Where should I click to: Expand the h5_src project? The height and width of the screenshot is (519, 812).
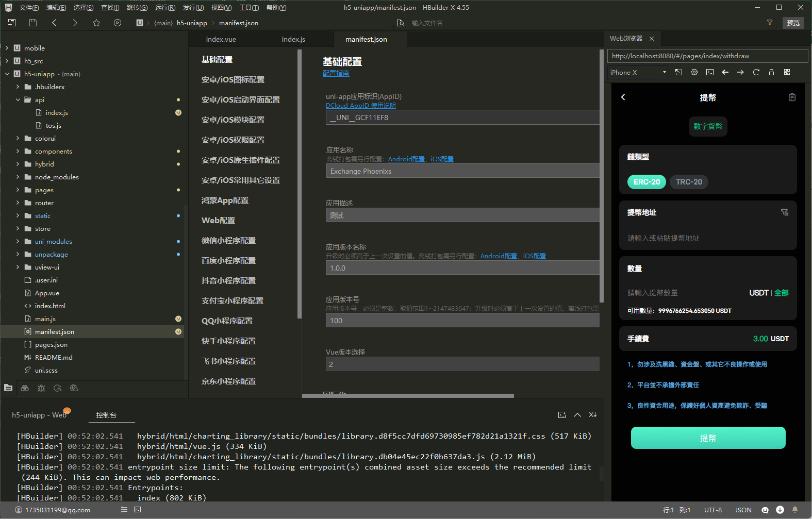(7, 61)
